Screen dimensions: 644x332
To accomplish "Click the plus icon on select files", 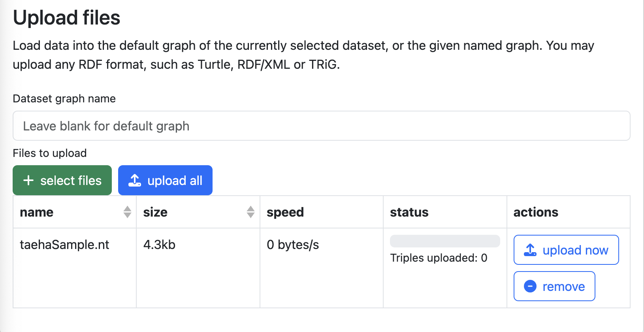I will pos(28,181).
